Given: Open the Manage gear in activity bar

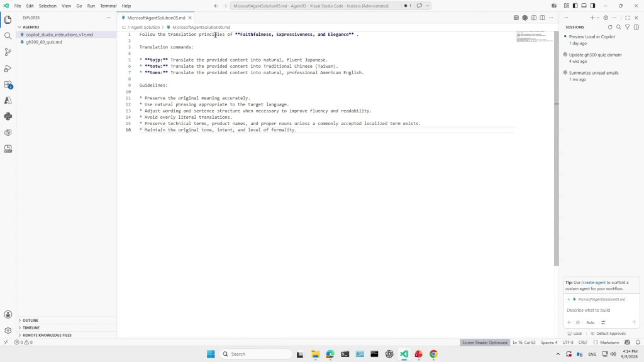Looking at the screenshot, I should [x=8, y=331].
